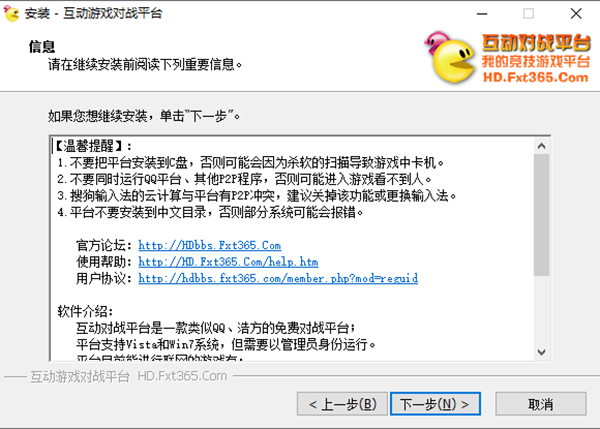Image resolution: width=600 pixels, height=429 pixels.
Task: Continue with 下一步(N) button
Action: 435,404
